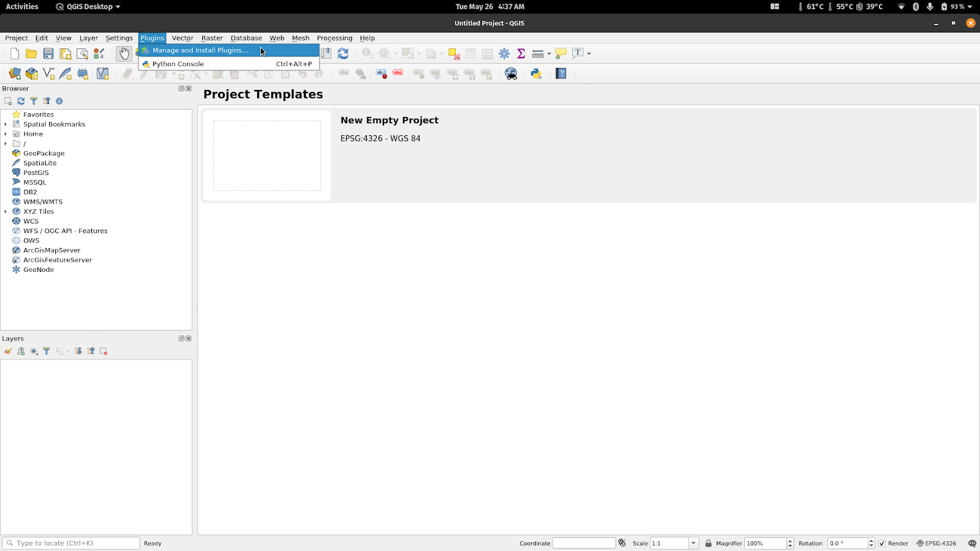This screenshot has height=551, width=980.
Task: Click the New Empty Project template thumbnail
Action: pyautogui.click(x=267, y=156)
